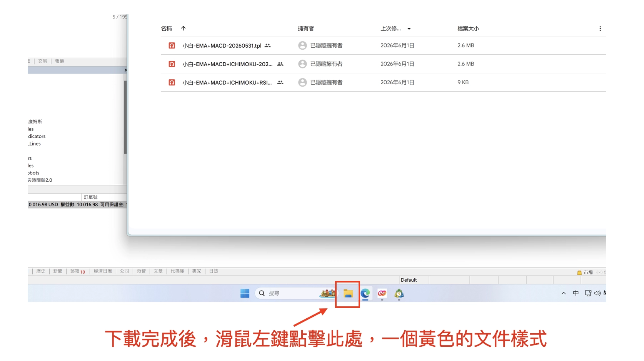Screen dimensions: 644x361
Task: Open the volume tray icon
Action: point(597,293)
